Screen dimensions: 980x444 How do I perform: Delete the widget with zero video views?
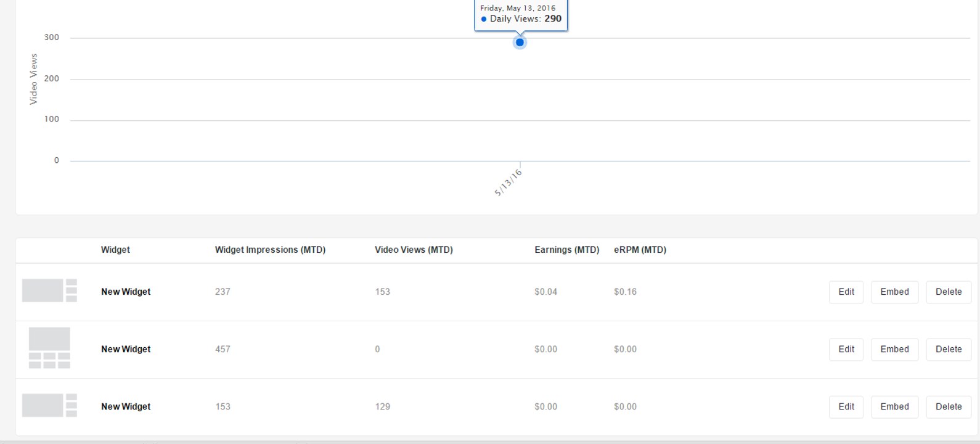pos(949,349)
